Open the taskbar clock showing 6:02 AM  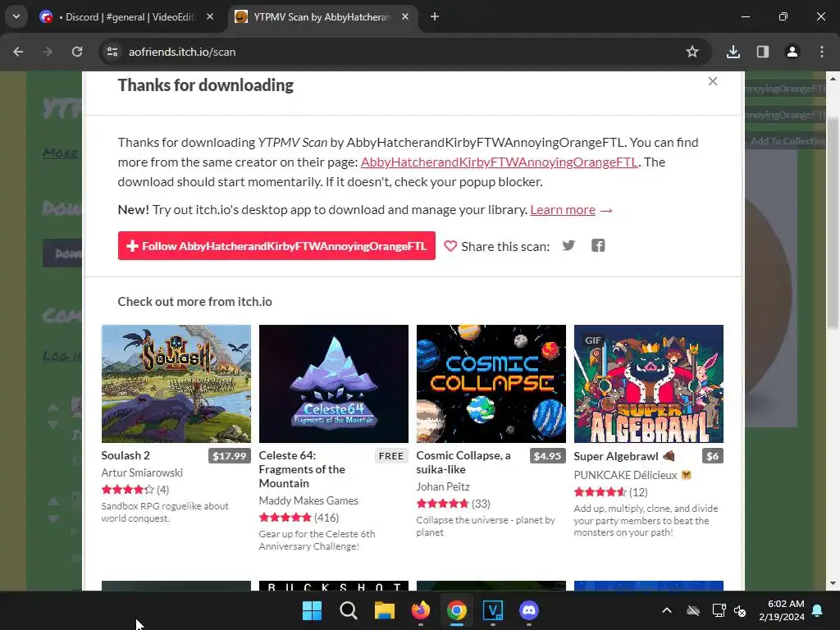782,610
